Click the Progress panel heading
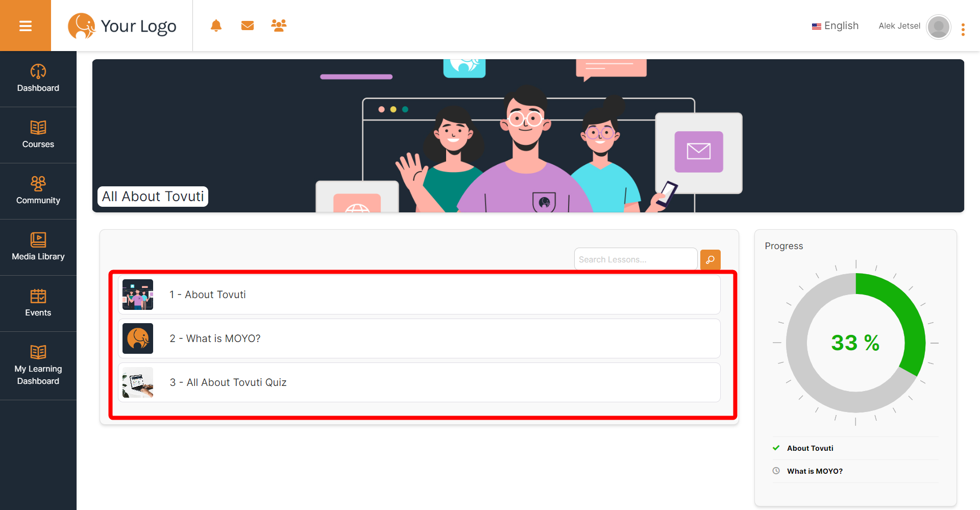The height and width of the screenshot is (510, 980). 783,246
